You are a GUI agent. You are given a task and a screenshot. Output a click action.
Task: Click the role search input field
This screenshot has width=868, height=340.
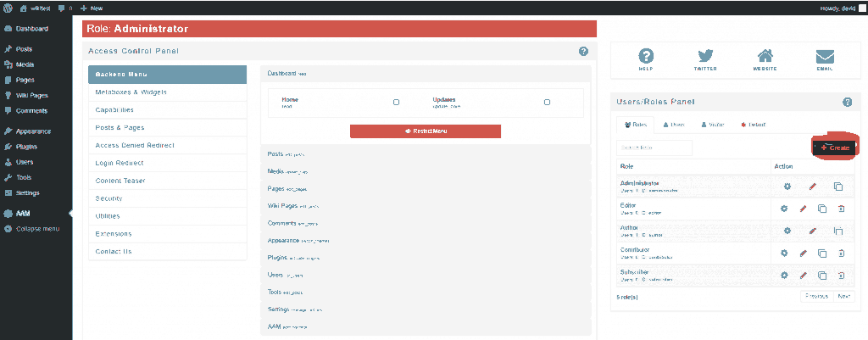pyautogui.click(x=654, y=148)
